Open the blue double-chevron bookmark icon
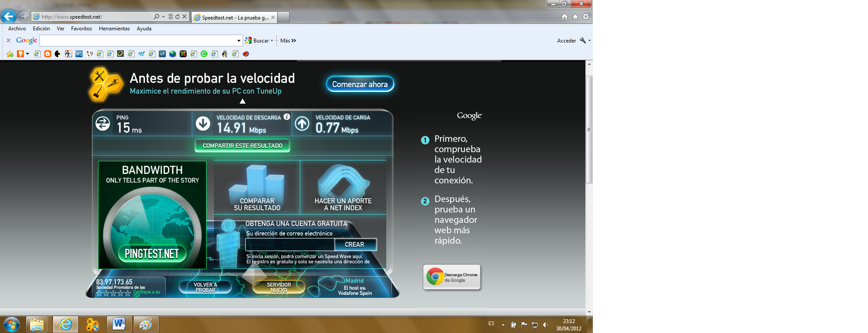The image size is (868, 333). 141,54
